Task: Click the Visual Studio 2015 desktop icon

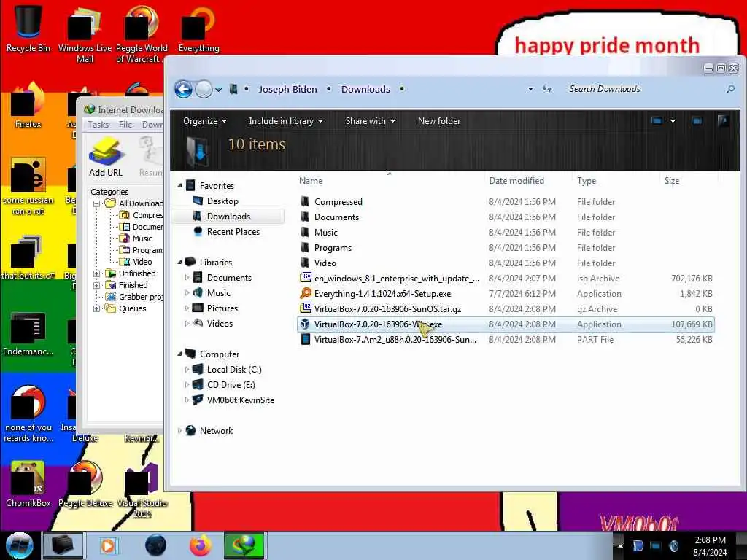Action: click(142, 489)
